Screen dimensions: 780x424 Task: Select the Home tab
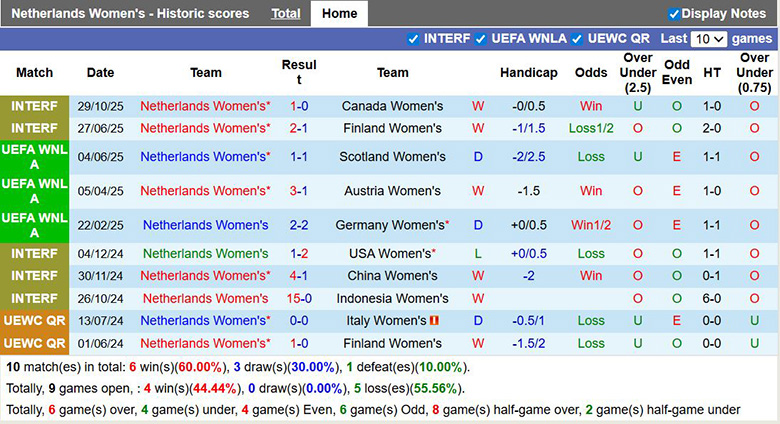339,14
